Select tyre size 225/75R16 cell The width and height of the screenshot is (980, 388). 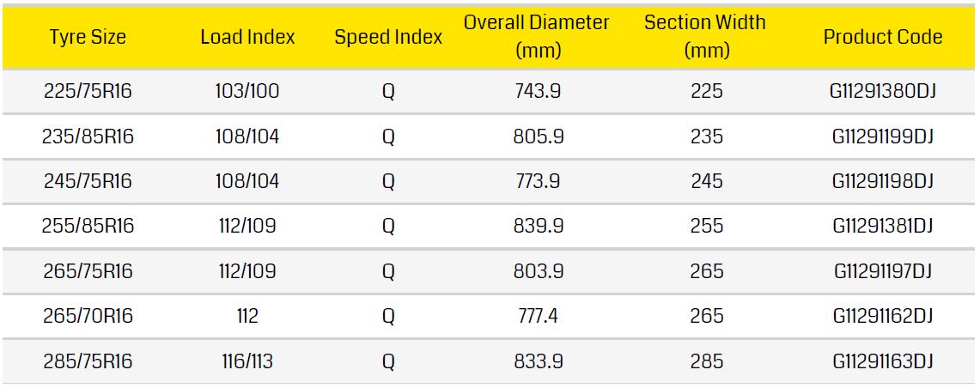tap(88, 92)
